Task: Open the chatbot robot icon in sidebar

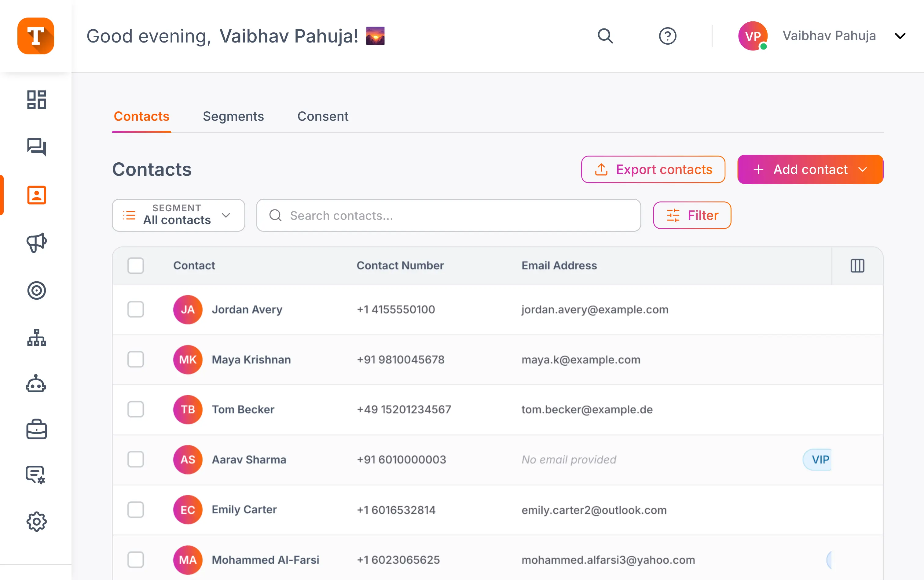Action: click(x=36, y=383)
